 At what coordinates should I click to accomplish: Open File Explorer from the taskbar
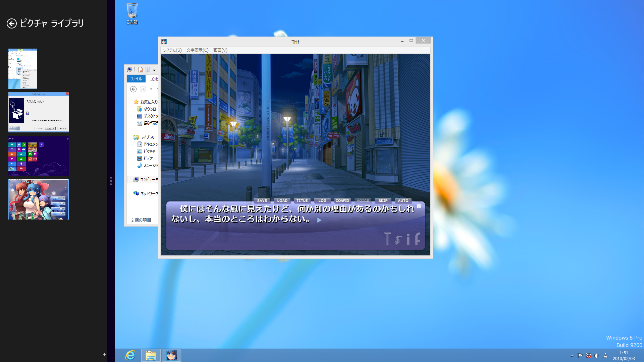151,355
